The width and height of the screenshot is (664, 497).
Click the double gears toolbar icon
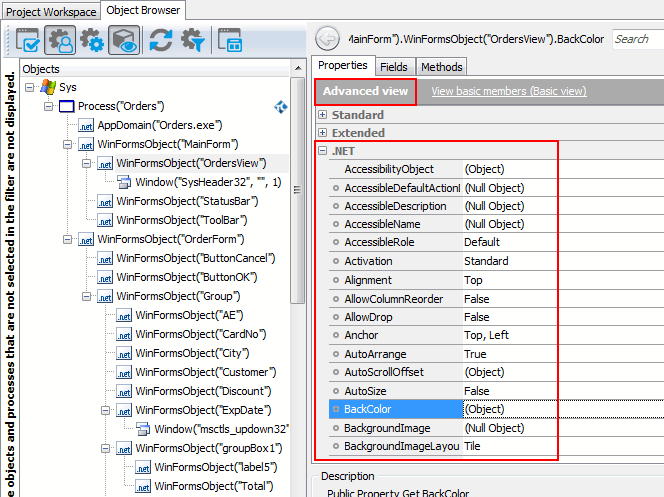[x=92, y=41]
